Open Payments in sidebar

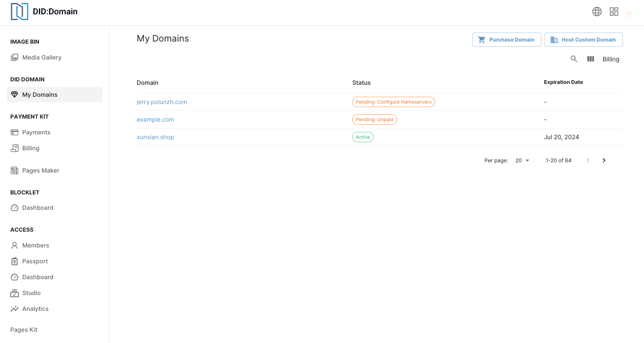tap(36, 132)
